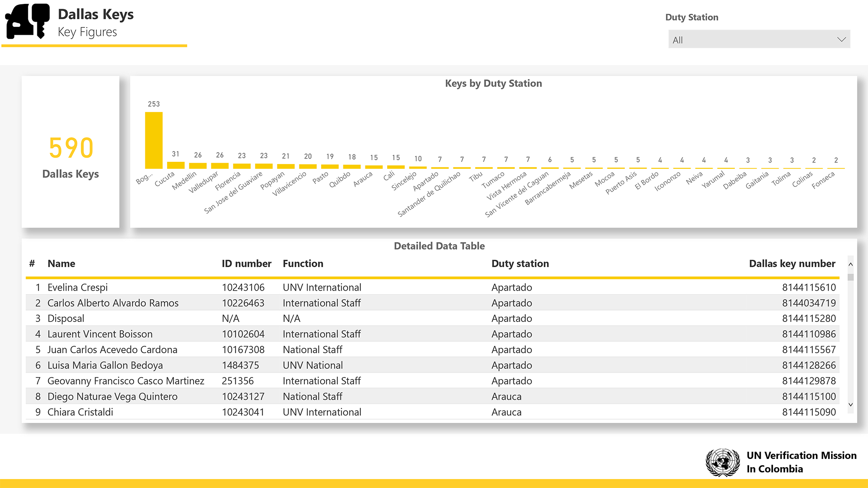Screen dimensions: 868x488
Task: Click the Quibdo axis label
Action: [x=340, y=180]
